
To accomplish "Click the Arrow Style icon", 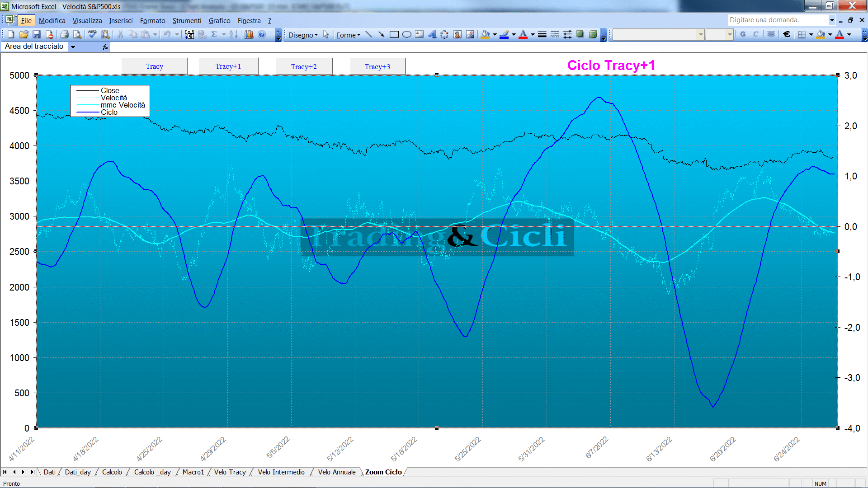I will tap(567, 34).
